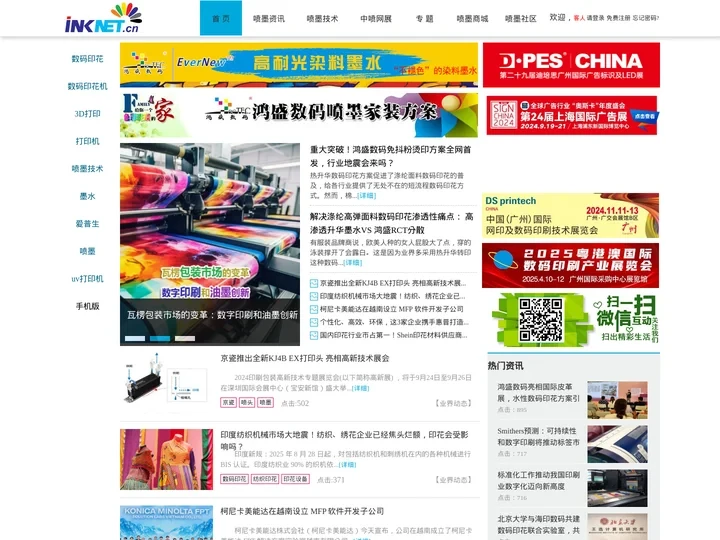Click the 喷墨 tag under 京瓷 article
The image size is (720, 540).
click(265, 403)
